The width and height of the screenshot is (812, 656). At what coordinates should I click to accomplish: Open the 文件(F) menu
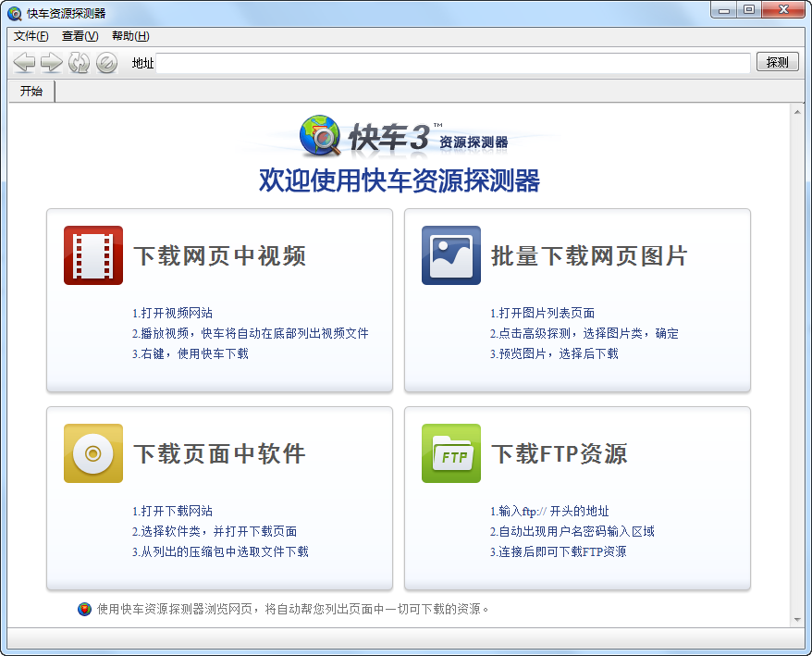tap(31, 36)
